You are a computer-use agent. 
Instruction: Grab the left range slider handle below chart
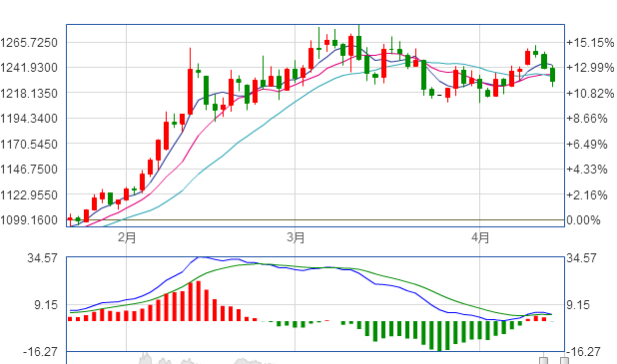pos(543,360)
